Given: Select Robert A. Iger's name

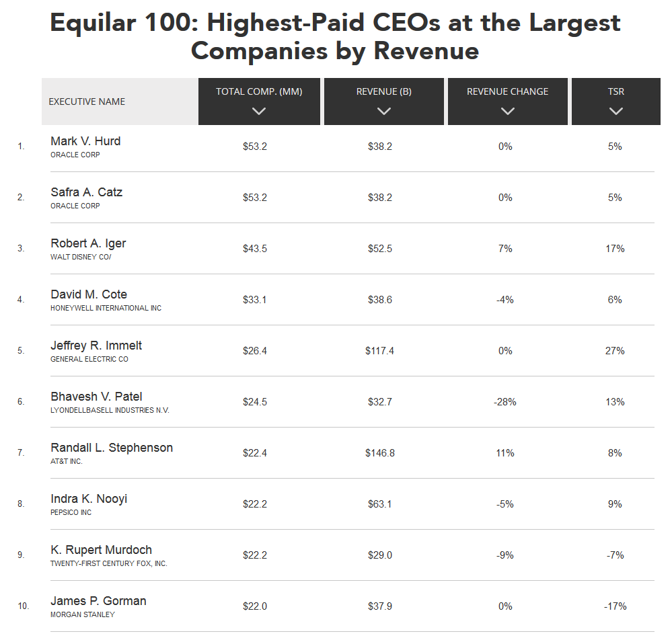Looking at the screenshot, I should pos(88,243).
